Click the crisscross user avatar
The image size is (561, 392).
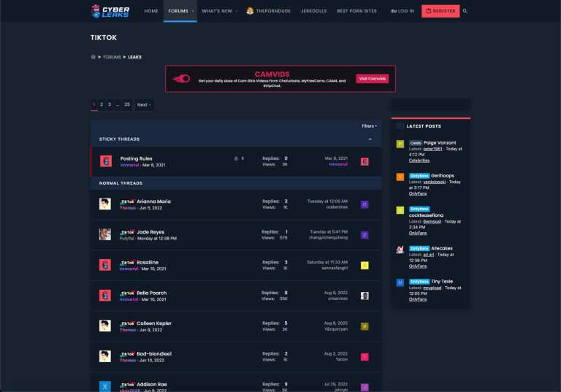pyautogui.click(x=365, y=296)
